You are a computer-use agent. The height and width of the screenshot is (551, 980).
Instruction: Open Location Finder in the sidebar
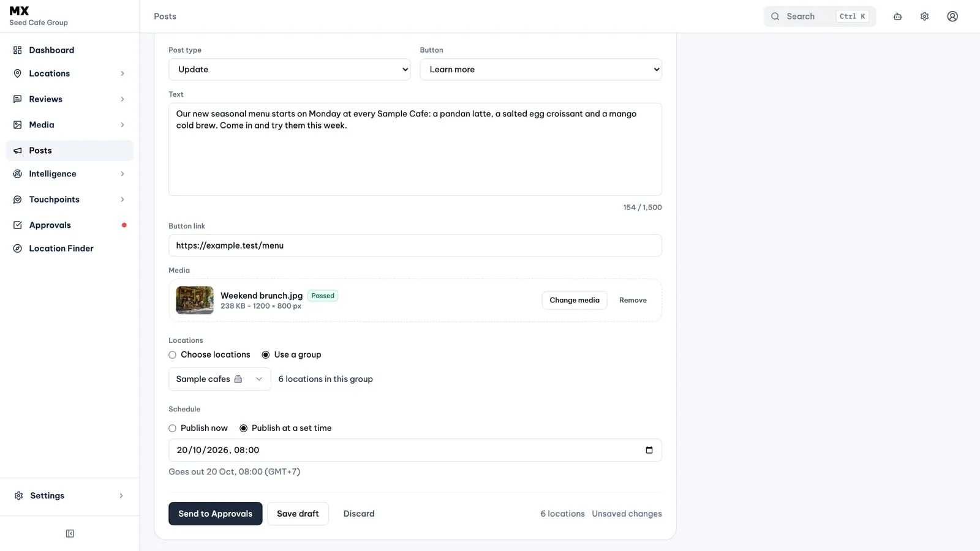[70, 249]
